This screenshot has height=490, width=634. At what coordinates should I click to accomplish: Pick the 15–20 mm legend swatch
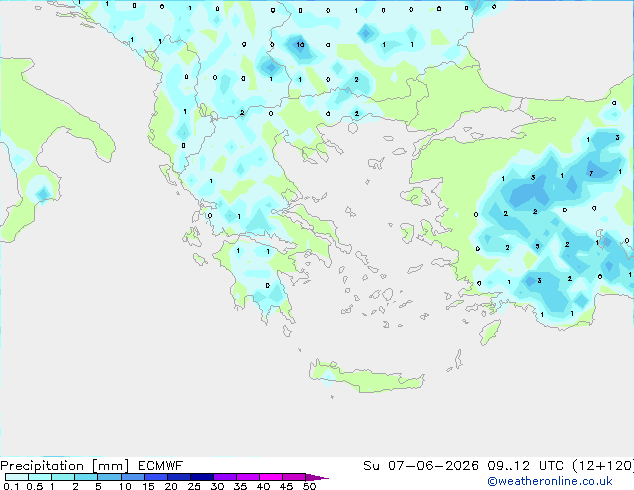(x=155, y=477)
